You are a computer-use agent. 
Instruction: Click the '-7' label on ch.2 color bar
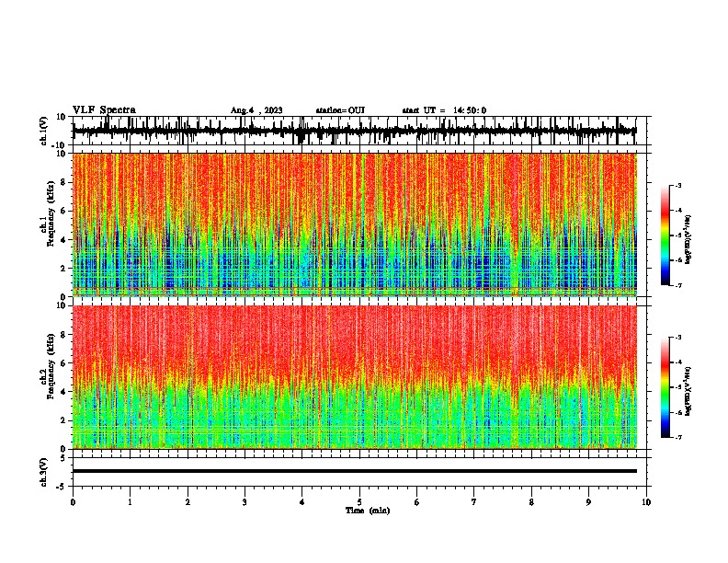pos(677,438)
